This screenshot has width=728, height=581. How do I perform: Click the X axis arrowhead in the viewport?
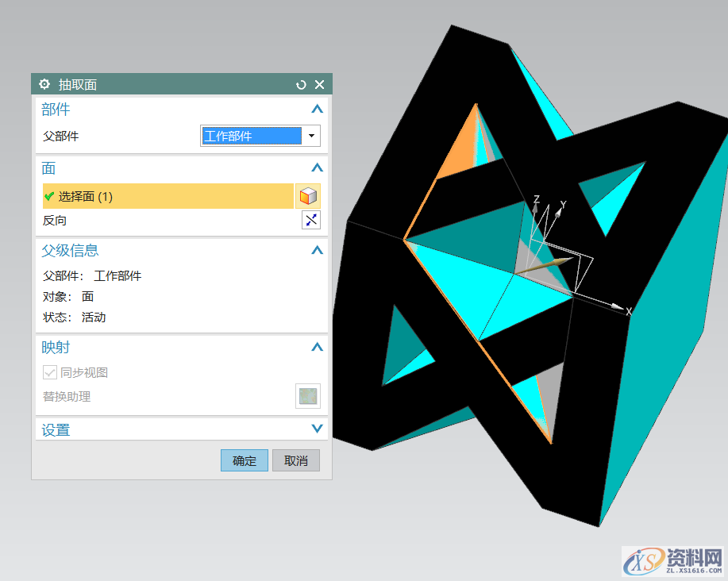coord(616,306)
